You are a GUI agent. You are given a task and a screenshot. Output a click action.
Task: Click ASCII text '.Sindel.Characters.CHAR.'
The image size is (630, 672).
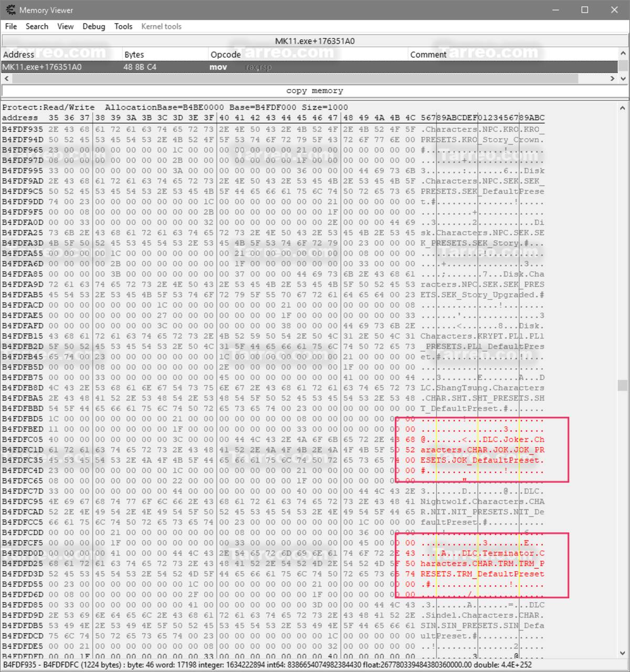482,615
